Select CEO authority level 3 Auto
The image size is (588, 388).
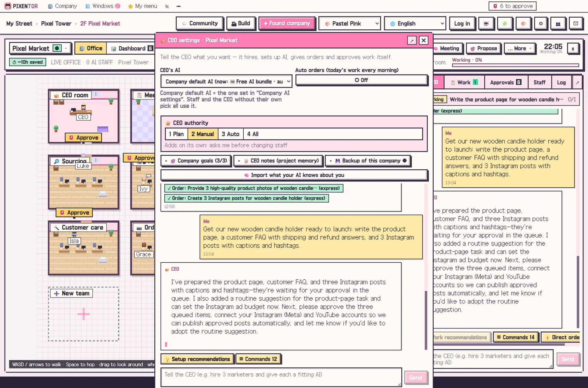230,134
